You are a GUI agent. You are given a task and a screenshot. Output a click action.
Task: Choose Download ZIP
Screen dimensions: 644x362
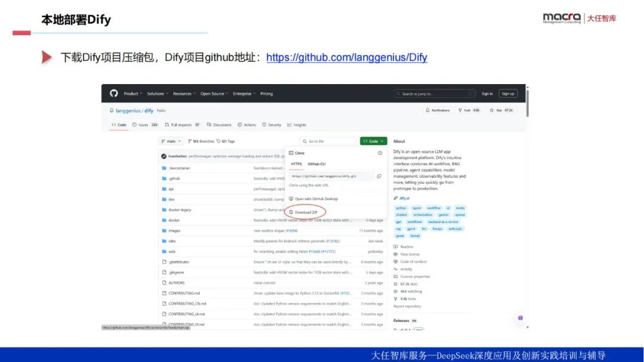tap(303, 212)
